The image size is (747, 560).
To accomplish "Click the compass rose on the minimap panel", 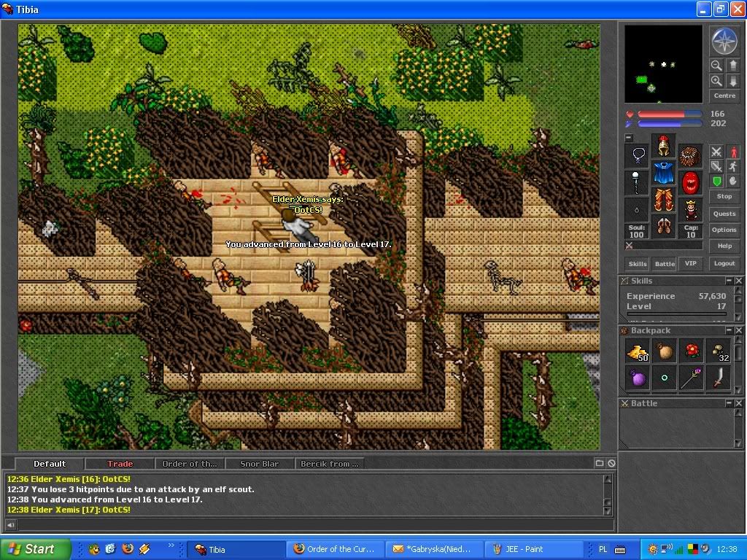I will (724, 41).
